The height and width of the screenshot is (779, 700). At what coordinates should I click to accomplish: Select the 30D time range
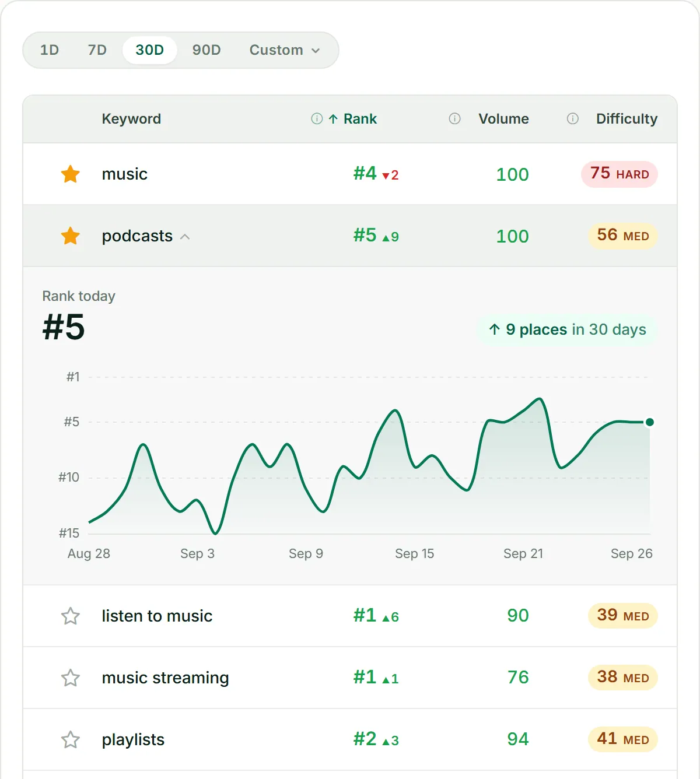point(150,50)
